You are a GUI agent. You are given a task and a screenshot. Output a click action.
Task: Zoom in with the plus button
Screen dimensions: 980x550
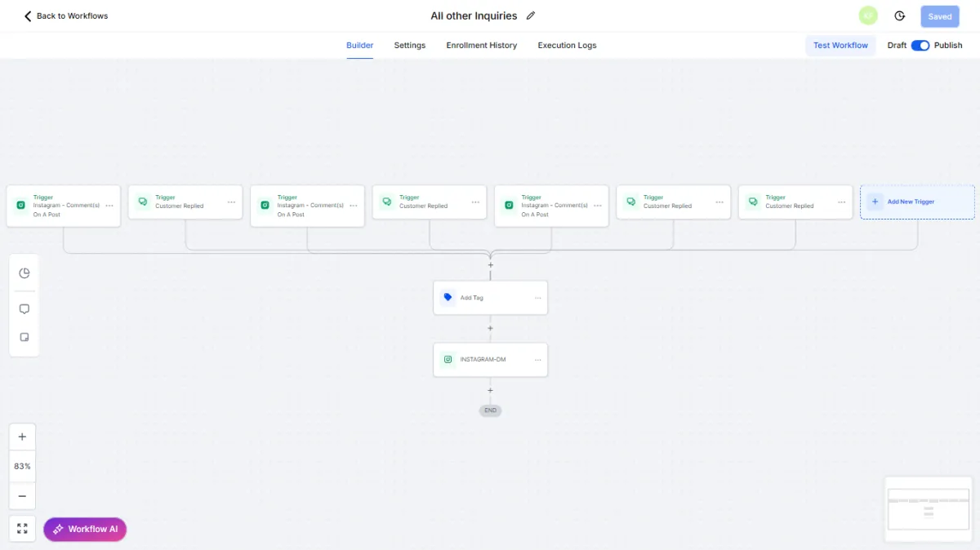22,437
